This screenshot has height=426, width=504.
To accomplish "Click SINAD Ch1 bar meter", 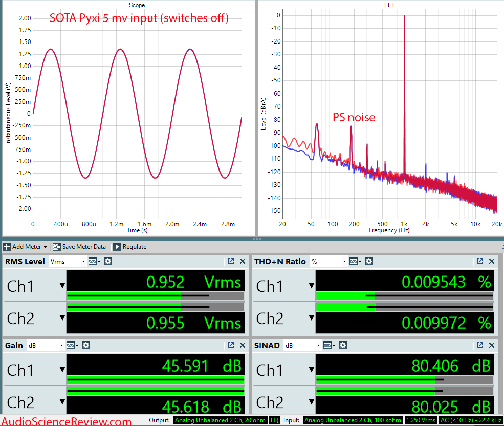I will click(404, 380).
